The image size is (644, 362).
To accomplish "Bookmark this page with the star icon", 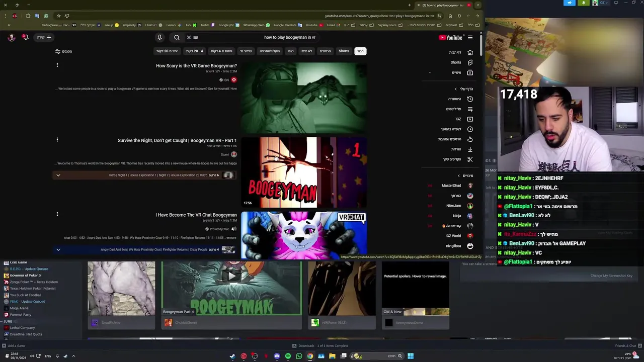I will pos(58,16).
